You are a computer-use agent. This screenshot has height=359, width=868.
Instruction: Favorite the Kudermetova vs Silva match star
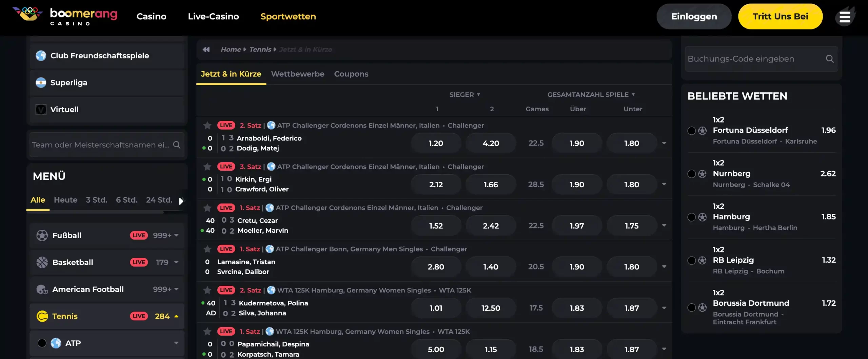pos(207,290)
